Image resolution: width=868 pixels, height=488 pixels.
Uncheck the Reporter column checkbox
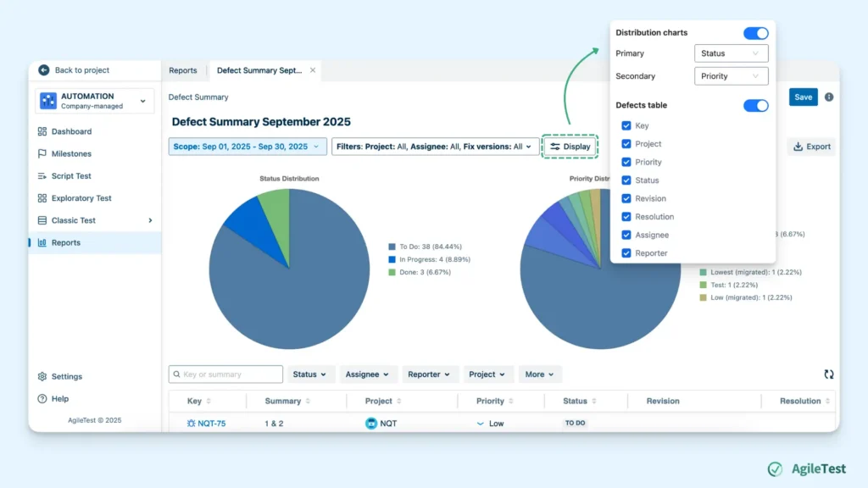[x=626, y=253]
